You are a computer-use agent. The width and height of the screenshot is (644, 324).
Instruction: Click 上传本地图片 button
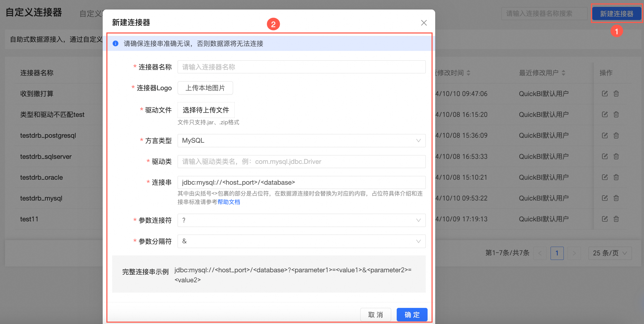click(205, 88)
